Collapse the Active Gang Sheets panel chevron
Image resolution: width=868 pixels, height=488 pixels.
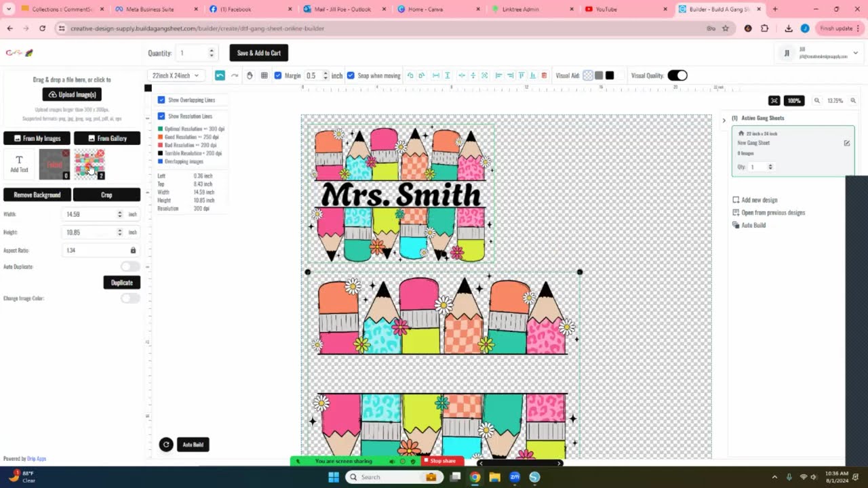coord(724,120)
